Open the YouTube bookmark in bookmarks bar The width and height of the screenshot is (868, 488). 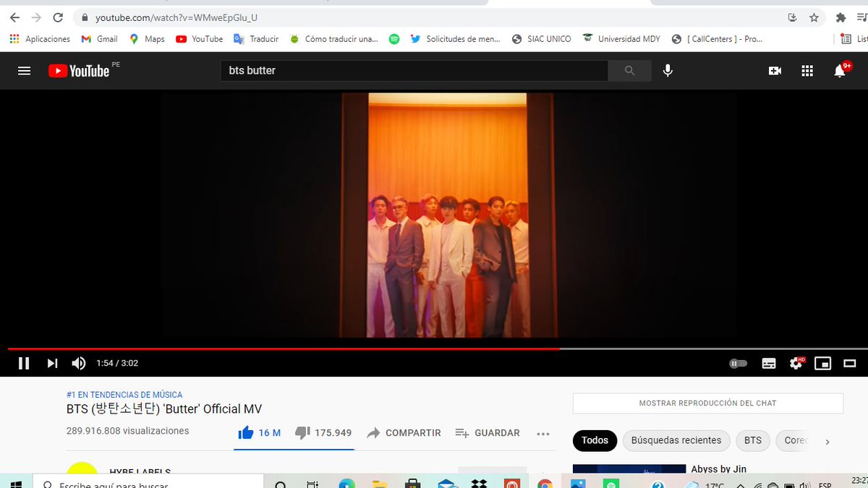point(199,39)
